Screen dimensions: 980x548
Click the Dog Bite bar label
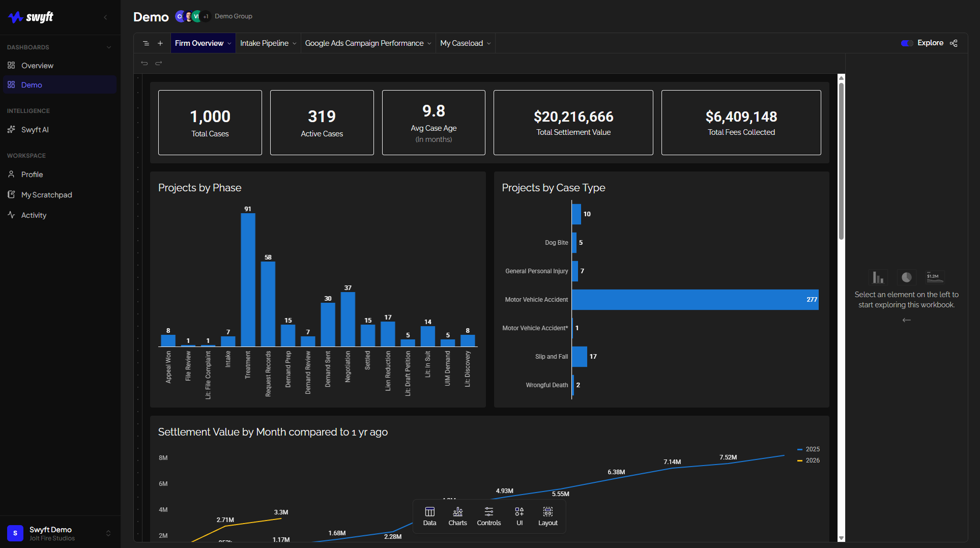pos(556,243)
